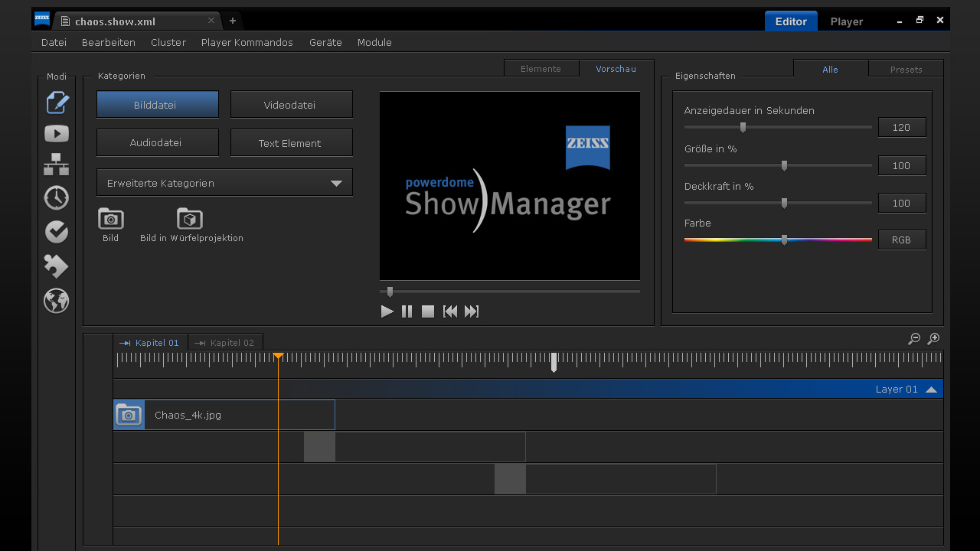Open the Player Kommandos menu
980x551 pixels.
(247, 42)
